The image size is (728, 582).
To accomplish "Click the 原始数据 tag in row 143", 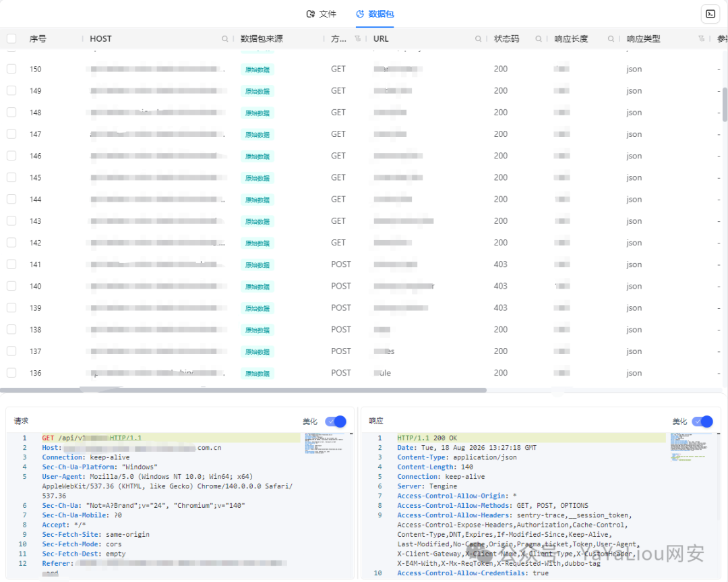I will [x=257, y=222].
